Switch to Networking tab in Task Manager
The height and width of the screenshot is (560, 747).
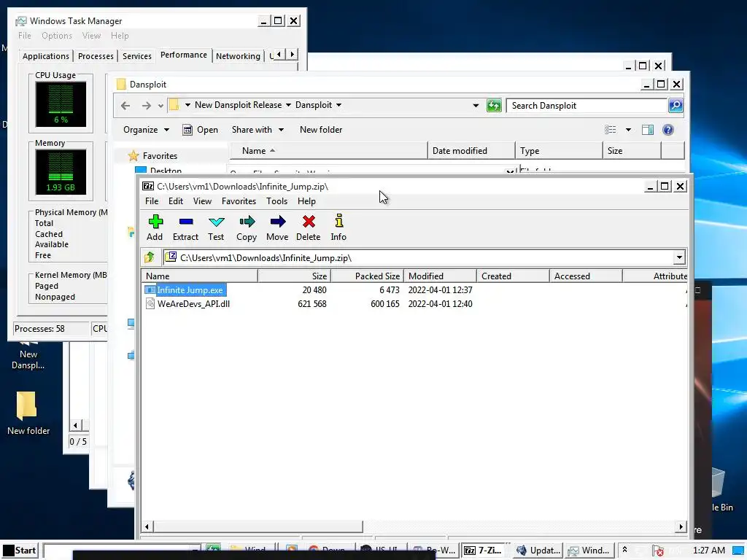pyautogui.click(x=238, y=56)
